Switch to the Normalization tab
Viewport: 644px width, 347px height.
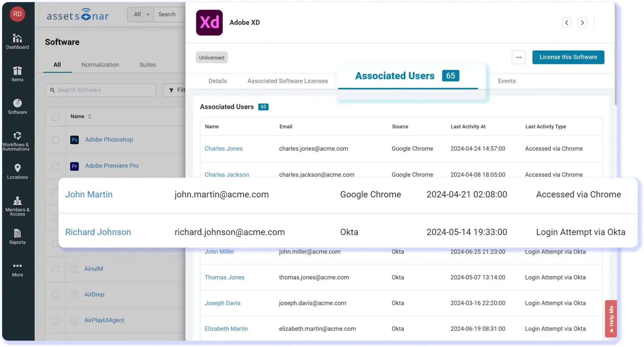coord(100,65)
